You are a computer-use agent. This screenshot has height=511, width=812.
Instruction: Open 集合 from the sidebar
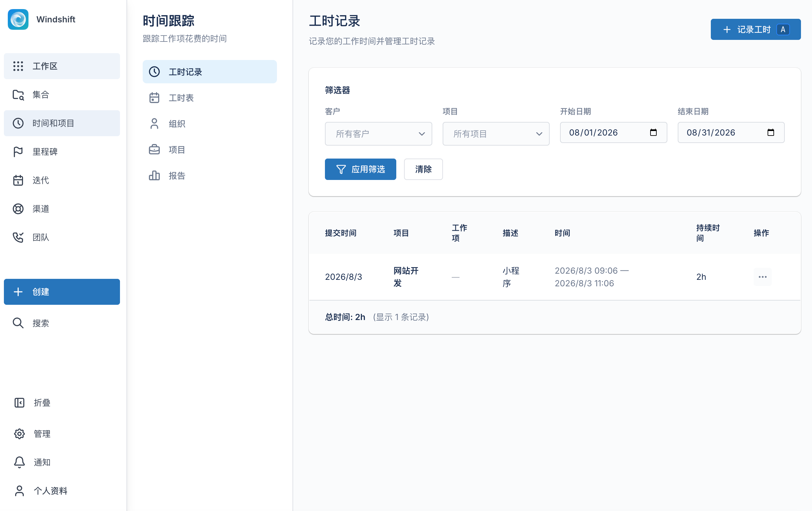pyautogui.click(x=62, y=95)
